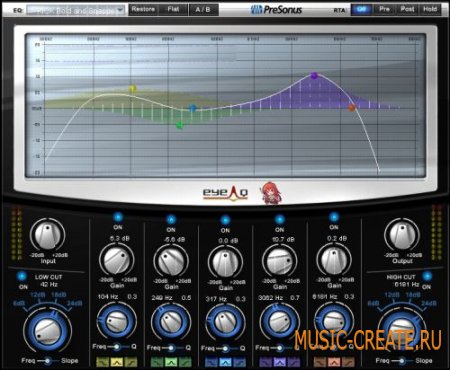450x370 pixels.
Task: Select peak shape for orange band
Action: tap(334, 362)
